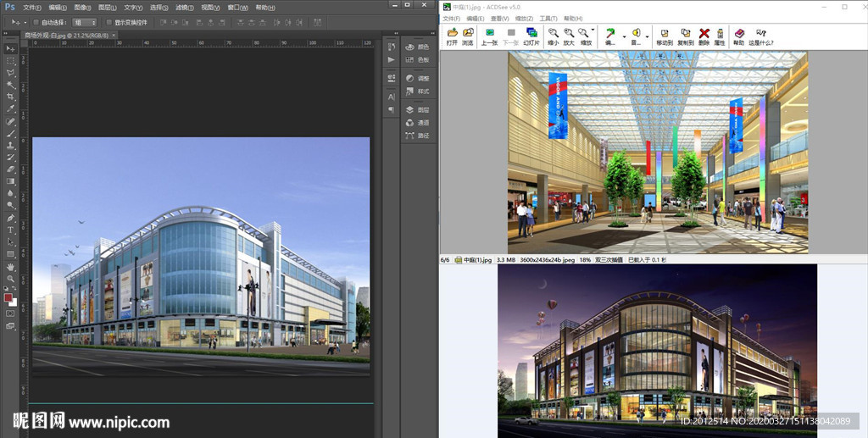Select the Crop tool
Viewport: 868px width, 438px height.
coord(11,97)
